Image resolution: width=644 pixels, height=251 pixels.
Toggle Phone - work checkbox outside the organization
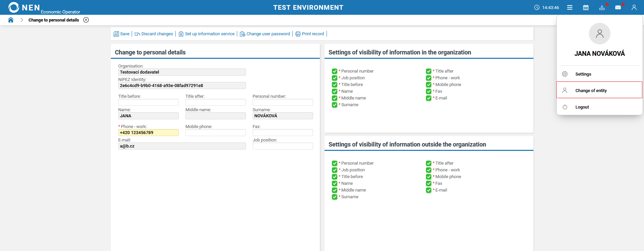[x=429, y=170]
